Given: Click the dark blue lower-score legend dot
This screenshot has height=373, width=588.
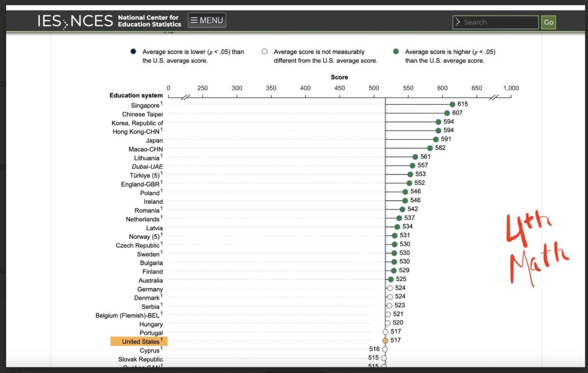Looking at the screenshot, I should [x=133, y=52].
